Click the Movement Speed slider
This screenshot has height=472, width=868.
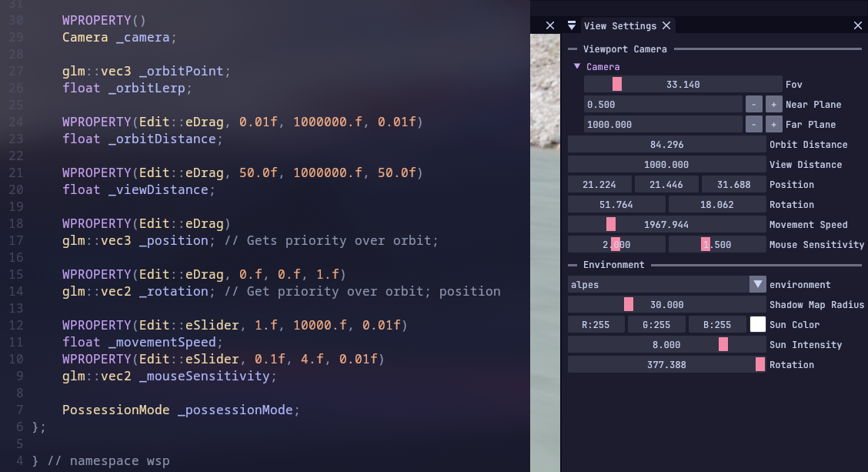click(666, 225)
